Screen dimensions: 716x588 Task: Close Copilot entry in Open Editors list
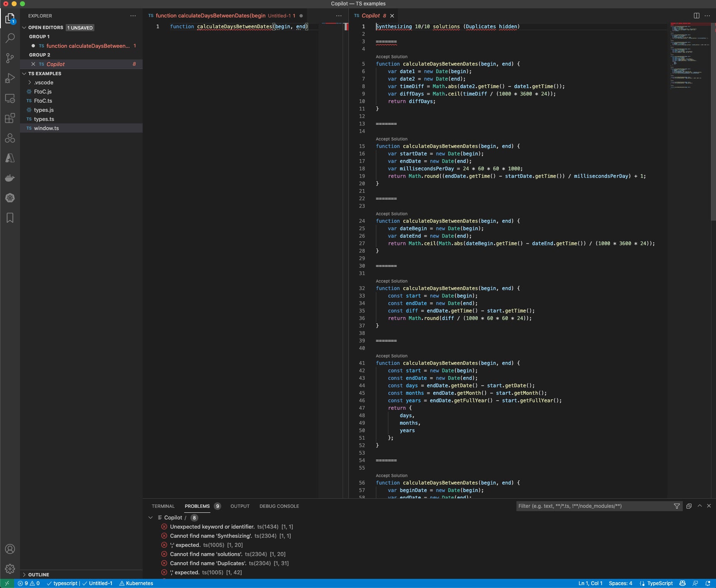(33, 64)
